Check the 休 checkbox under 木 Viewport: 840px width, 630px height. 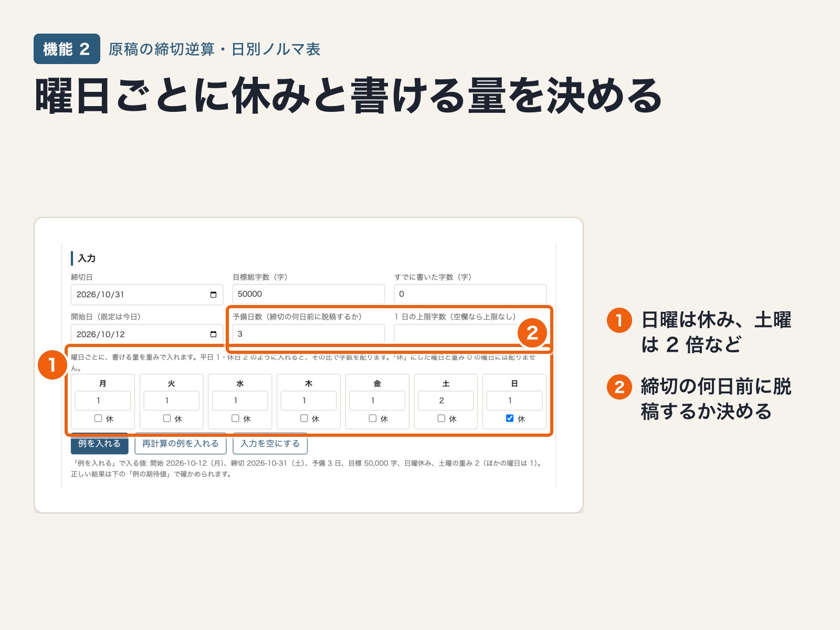[x=304, y=418]
